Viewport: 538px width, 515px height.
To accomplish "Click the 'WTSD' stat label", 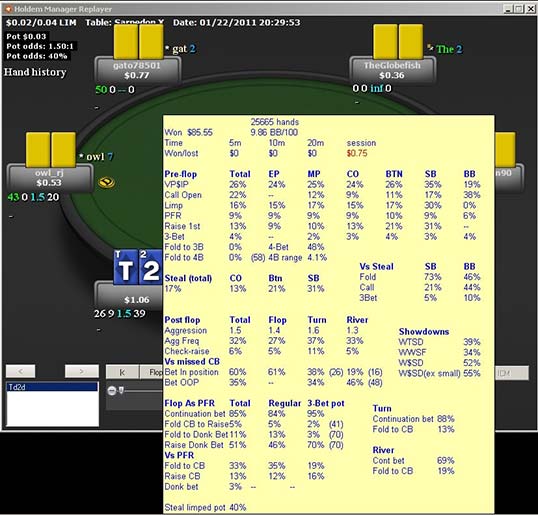I will 411,342.
